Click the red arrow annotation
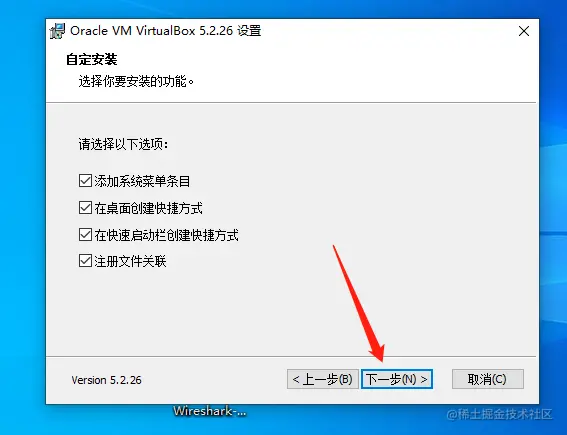The height and width of the screenshot is (435, 567). [359, 303]
